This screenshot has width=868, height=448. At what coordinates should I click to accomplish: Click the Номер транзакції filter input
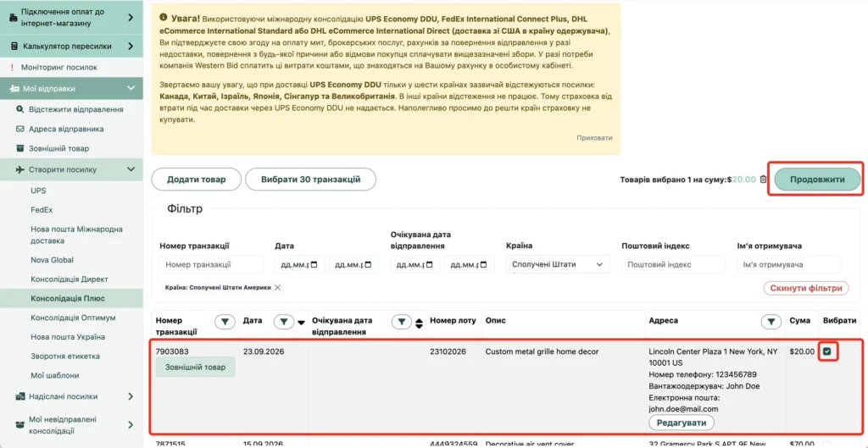(x=211, y=264)
